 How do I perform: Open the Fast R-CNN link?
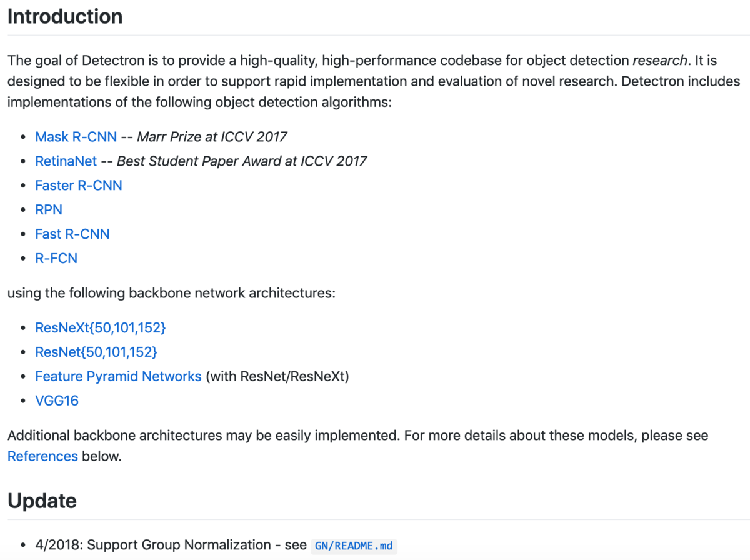[72, 234]
